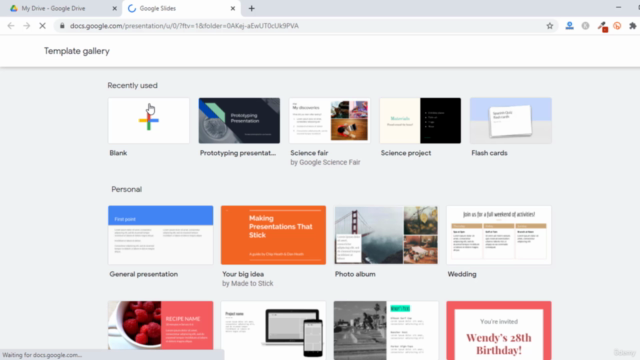Click the Flash cards label
The height and width of the screenshot is (360, 640).
[x=489, y=153]
